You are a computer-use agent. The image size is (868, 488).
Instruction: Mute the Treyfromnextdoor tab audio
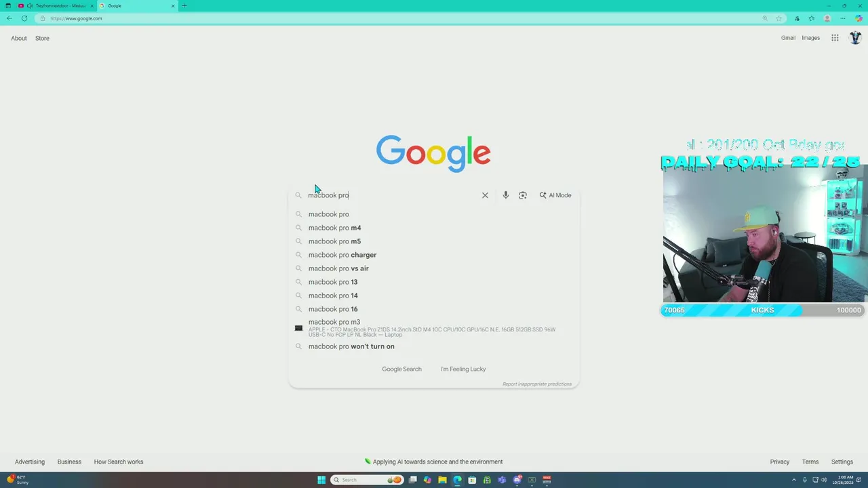coord(30,5)
